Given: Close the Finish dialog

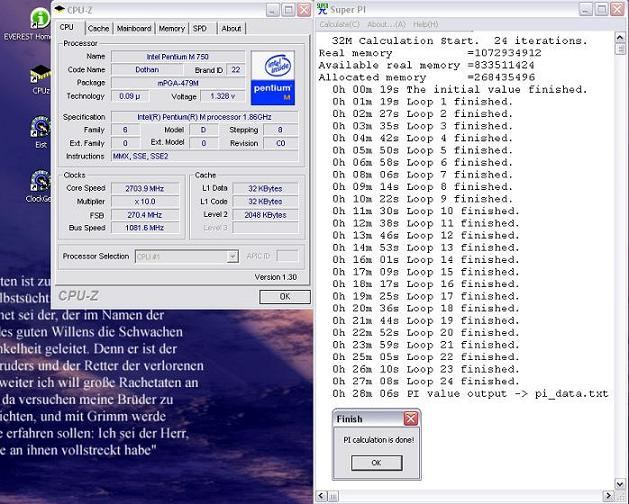Looking at the screenshot, I should [411, 419].
